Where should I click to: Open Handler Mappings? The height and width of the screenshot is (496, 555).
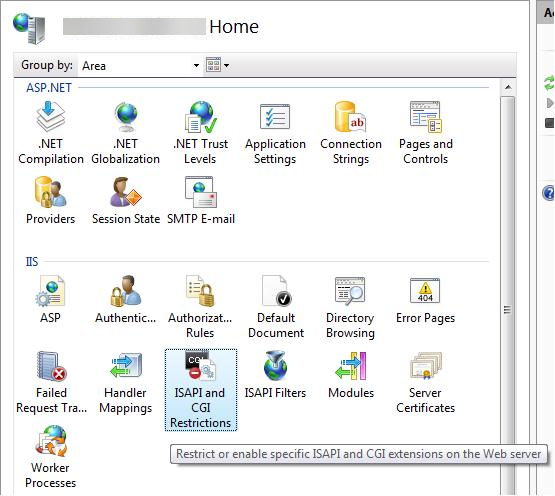click(126, 382)
